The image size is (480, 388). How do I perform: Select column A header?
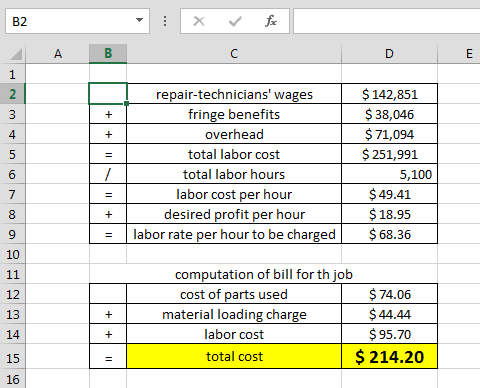point(58,54)
